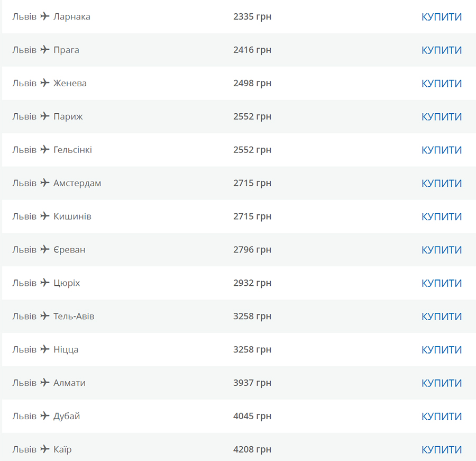Click the airplane icon in the Париж row
The height and width of the screenshot is (461, 476).
pyautogui.click(x=45, y=116)
